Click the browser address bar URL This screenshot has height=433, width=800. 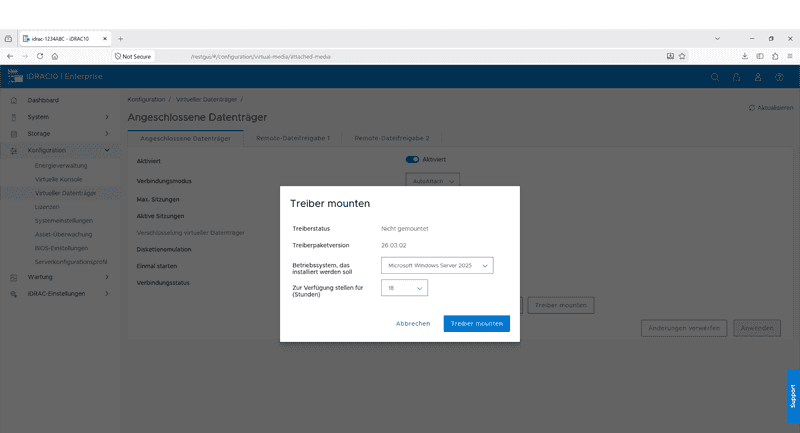(261, 57)
